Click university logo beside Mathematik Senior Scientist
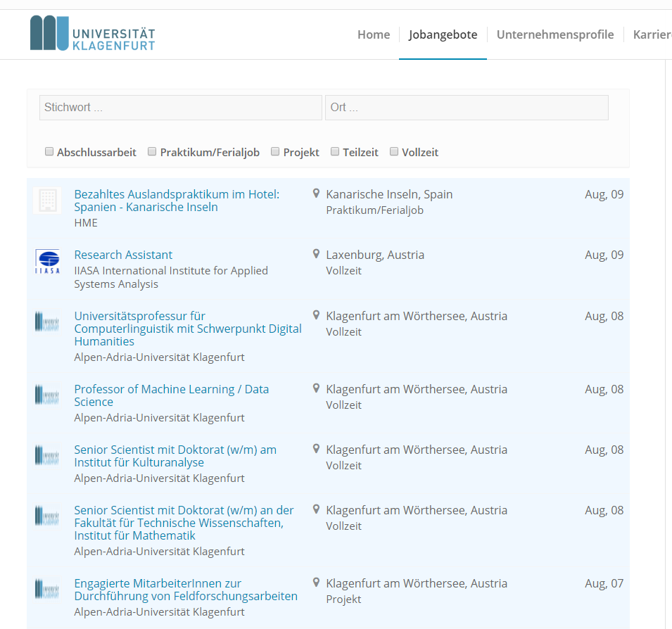This screenshot has height=629, width=672. pyautogui.click(x=47, y=516)
